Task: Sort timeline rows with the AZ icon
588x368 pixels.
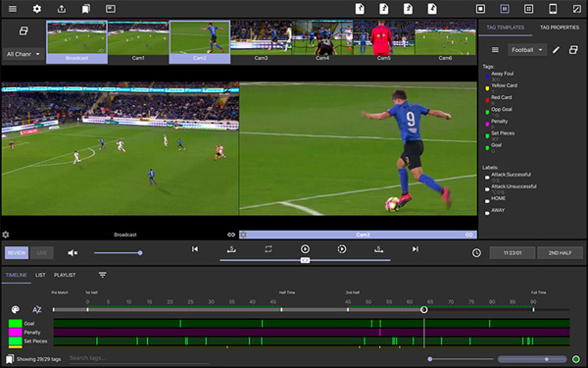Action: [37, 309]
